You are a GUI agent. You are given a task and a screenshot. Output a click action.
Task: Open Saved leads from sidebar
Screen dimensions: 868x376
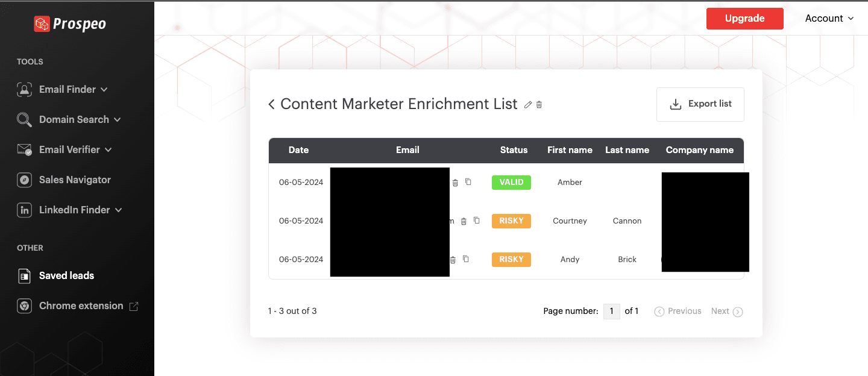coord(66,275)
